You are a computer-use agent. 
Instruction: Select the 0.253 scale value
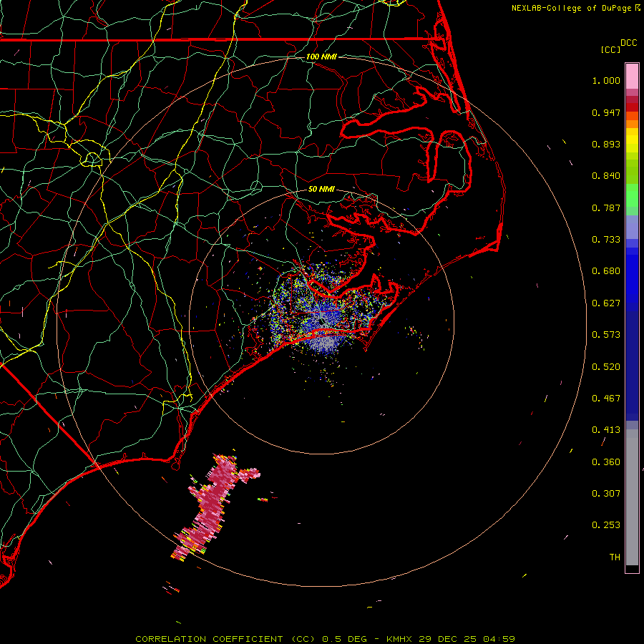606,525
